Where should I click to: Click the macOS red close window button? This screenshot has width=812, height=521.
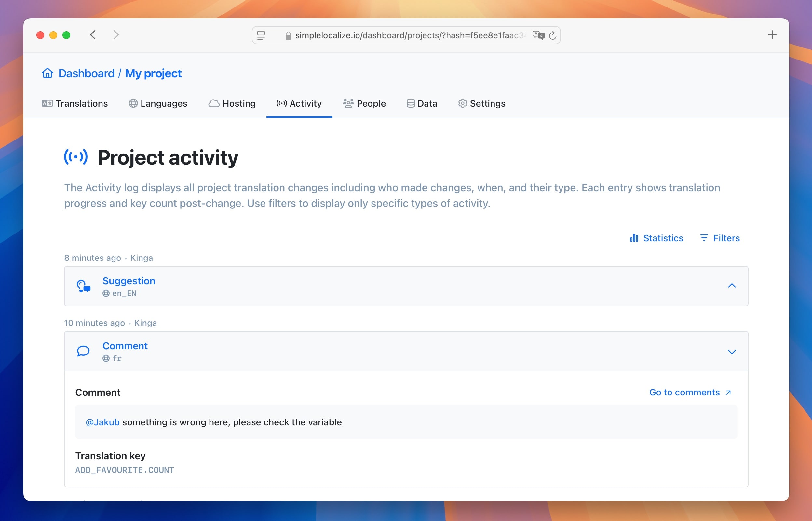coord(40,35)
